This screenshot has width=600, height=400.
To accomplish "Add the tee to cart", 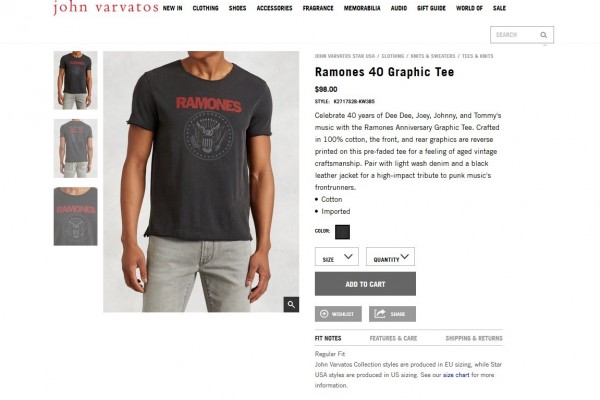I will (x=365, y=284).
